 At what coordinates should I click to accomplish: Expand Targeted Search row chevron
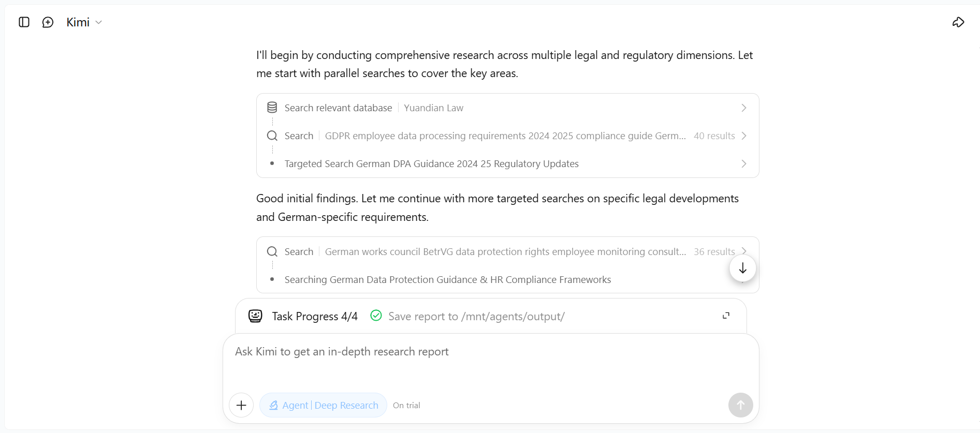click(744, 163)
